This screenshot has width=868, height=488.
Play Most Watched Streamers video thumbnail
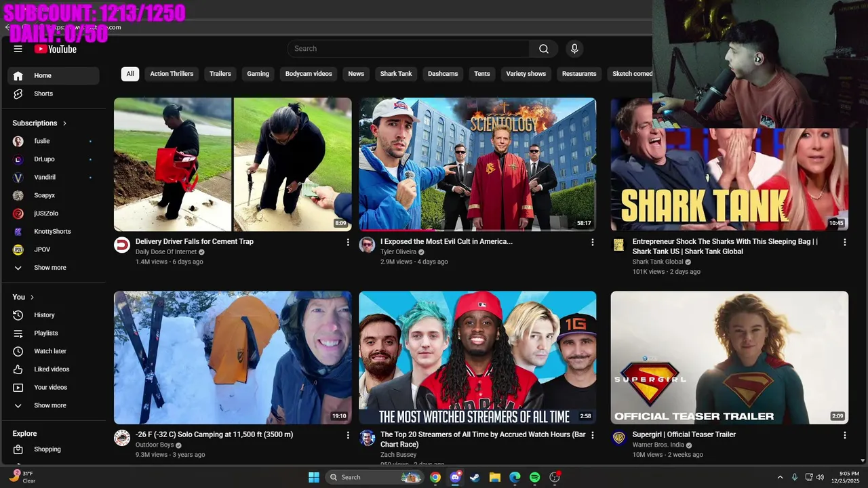(x=477, y=358)
